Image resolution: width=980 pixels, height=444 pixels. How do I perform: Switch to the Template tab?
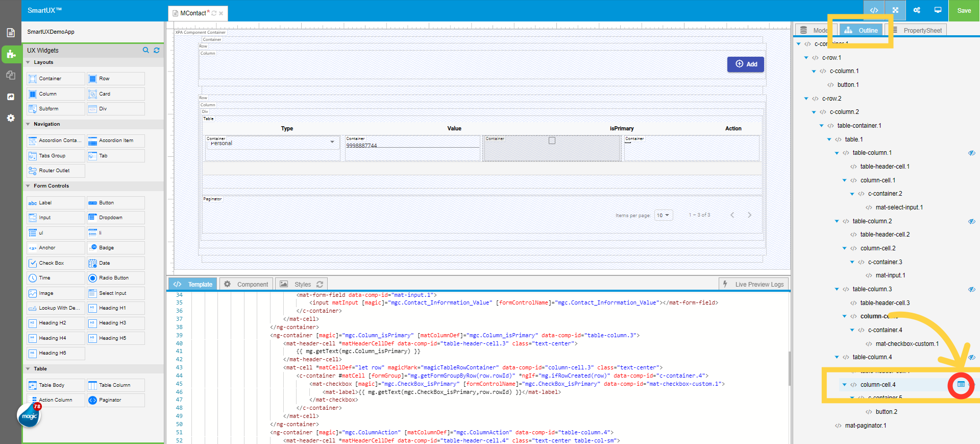click(192, 284)
